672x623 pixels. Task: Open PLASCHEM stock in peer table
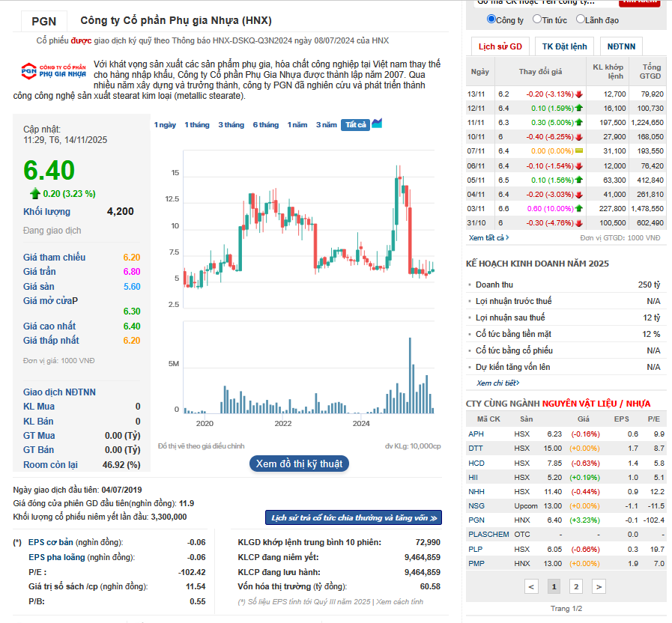pyautogui.click(x=488, y=535)
